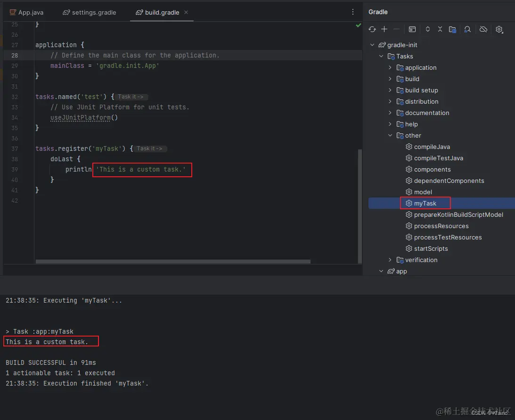The width and height of the screenshot is (515, 420).
Task: Click 'Execution finished' console line
Action: point(77,383)
